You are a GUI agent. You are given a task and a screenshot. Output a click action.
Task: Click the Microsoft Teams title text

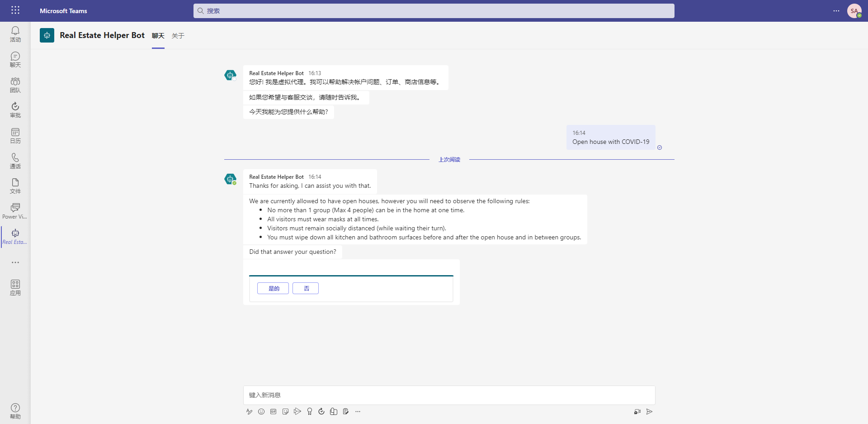[x=63, y=11]
